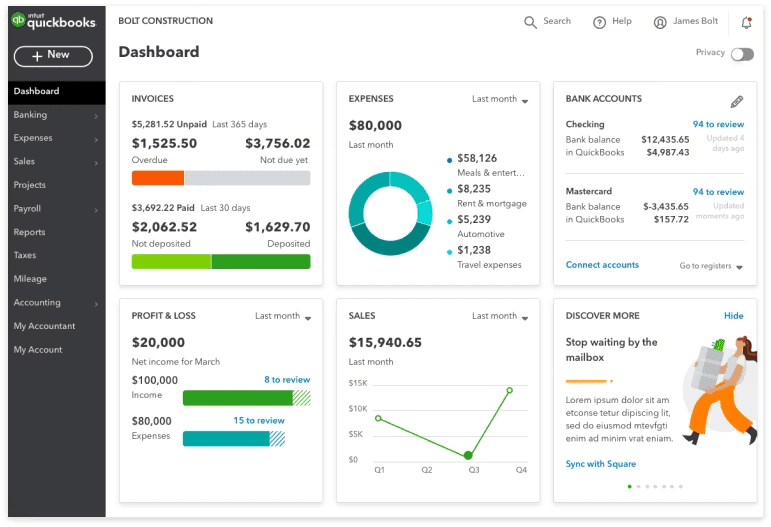771x527 pixels.
Task: Open James Bolt user profile icon
Action: pyautogui.click(x=660, y=22)
